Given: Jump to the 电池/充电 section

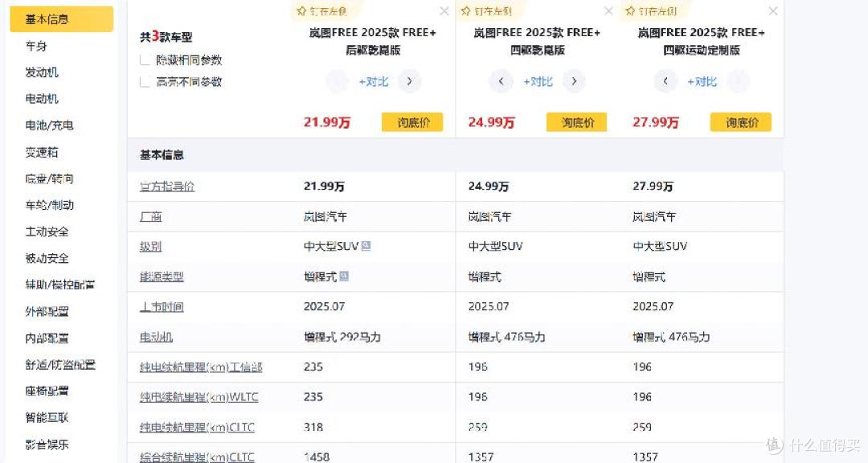Looking at the screenshot, I should coord(49,125).
